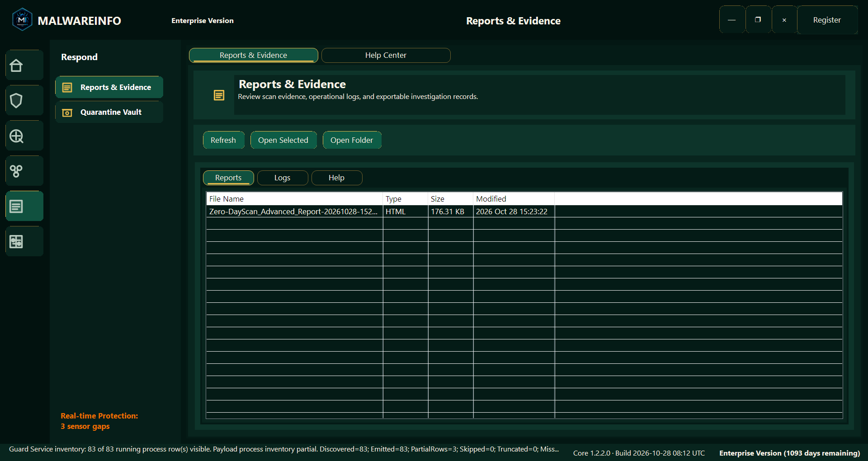The image size is (868, 461).
Task: Select Reports & Evidence in Respond menu
Action: (x=109, y=87)
